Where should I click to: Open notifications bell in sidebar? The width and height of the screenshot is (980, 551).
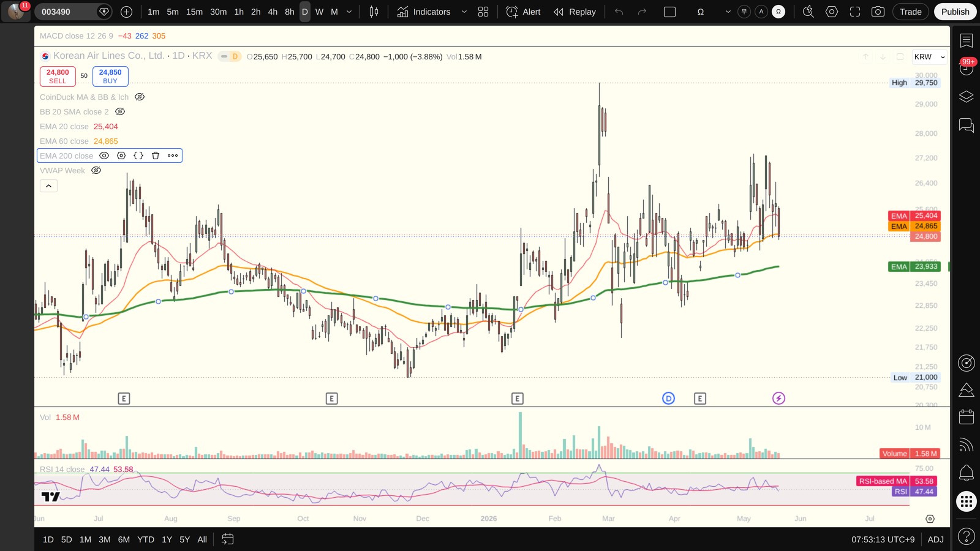pos(967,473)
